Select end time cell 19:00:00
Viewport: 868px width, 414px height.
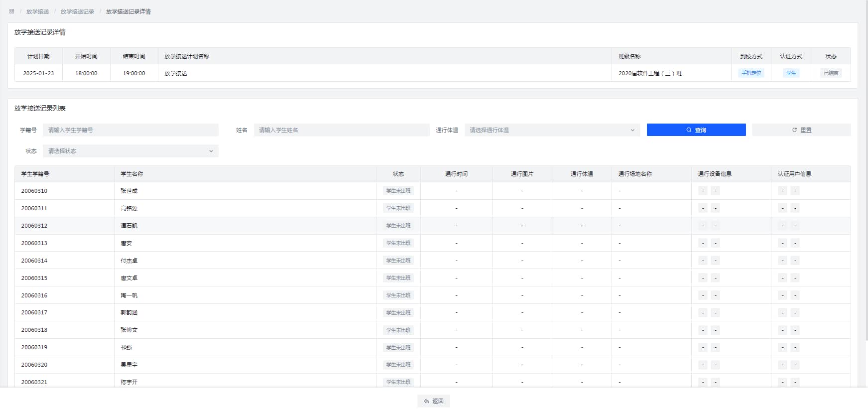134,73
